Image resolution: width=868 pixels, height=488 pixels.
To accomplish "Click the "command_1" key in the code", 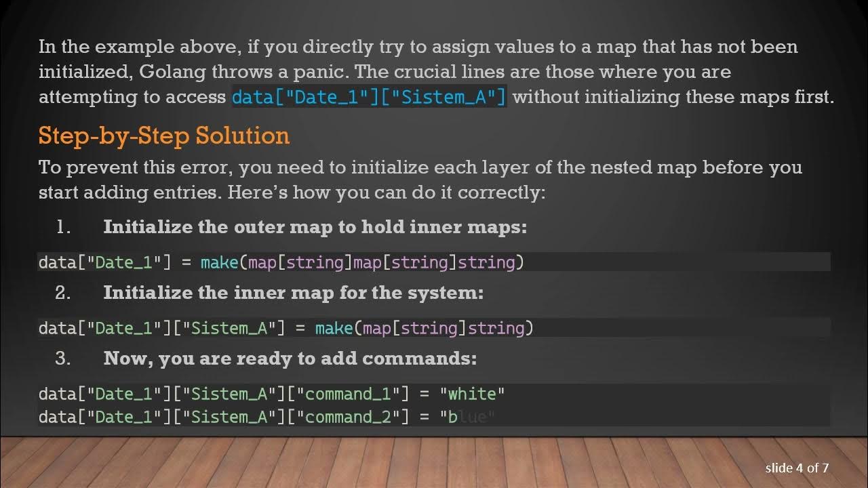I will coord(348,394).
